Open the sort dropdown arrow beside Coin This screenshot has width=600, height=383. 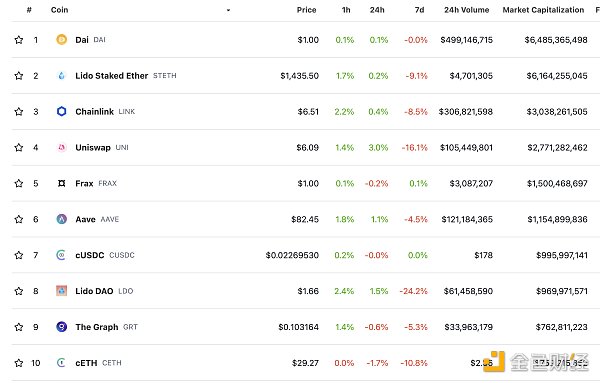point(228,10)
